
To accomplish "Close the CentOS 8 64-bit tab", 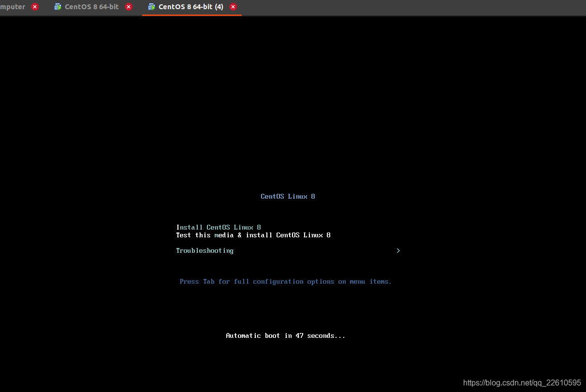I will click(129, 7).
